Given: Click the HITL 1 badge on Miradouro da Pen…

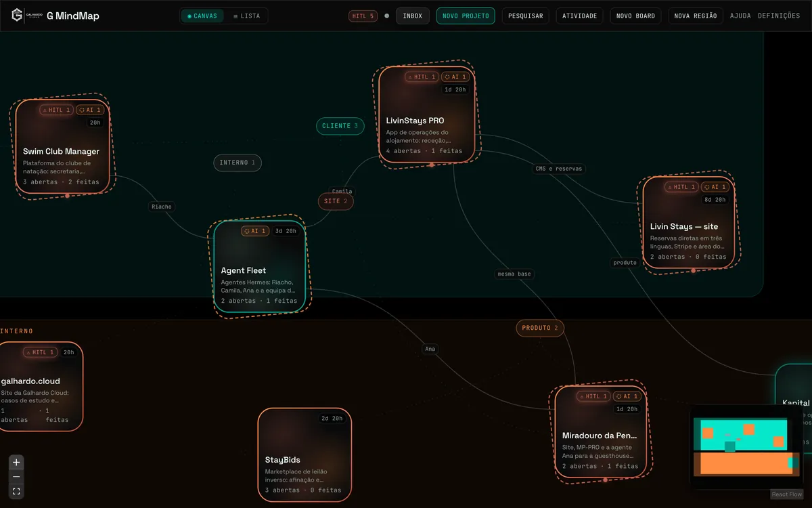Looking at the screenshot, I should coord(593,396).
